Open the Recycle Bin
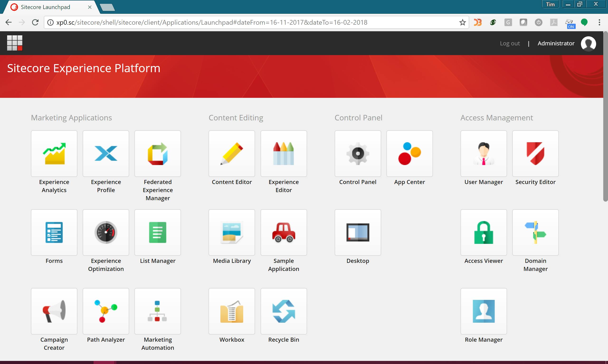The width and height of the screenshot is (608, 364). (x=284, y=311)
